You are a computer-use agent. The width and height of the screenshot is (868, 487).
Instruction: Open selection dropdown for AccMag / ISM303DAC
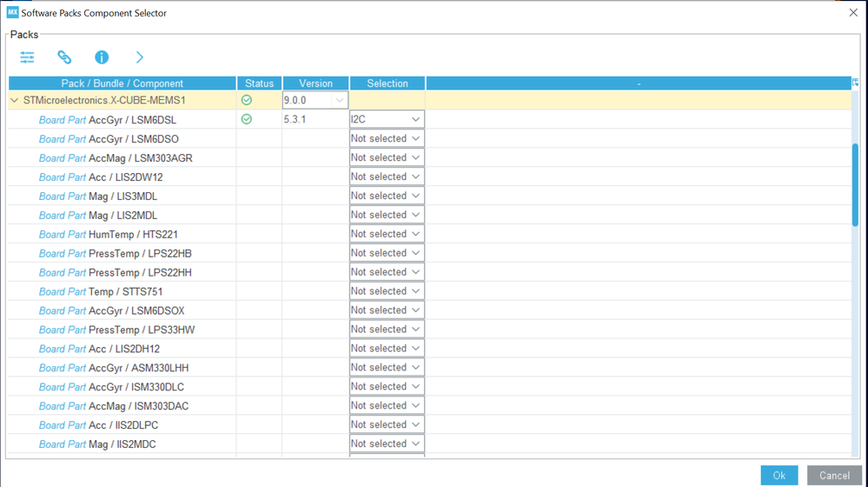[387, 405]
